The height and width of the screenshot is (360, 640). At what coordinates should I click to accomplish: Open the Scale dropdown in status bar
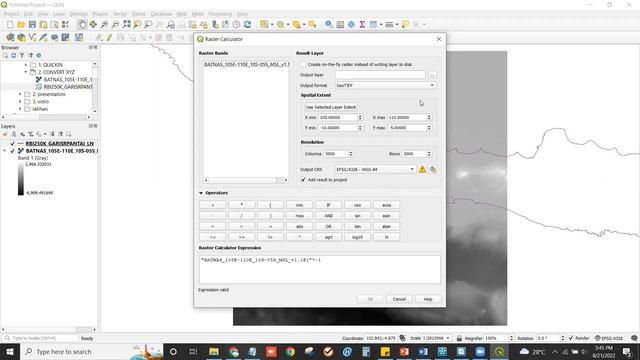click(x=448, y=338)
